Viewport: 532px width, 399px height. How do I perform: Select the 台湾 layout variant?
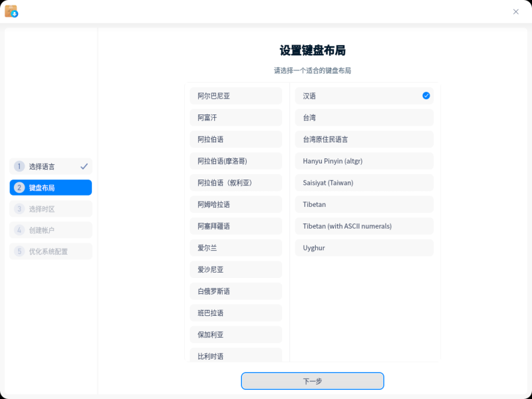click(x=364, y=118)
